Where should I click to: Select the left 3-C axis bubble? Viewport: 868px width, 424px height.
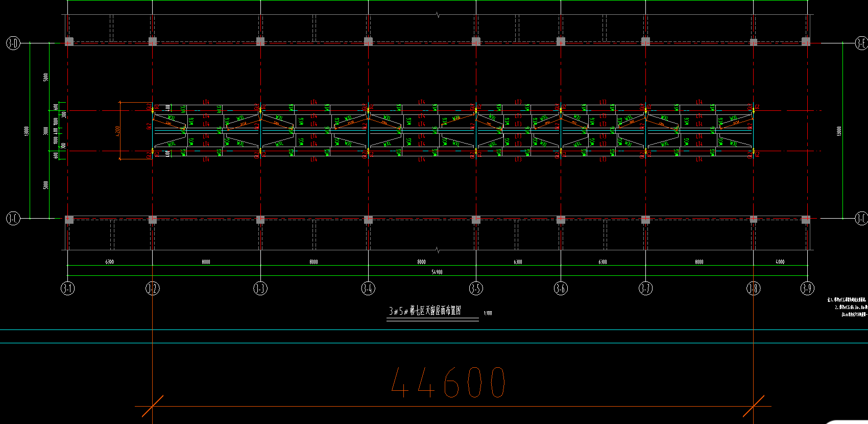[x=13, y=219]
